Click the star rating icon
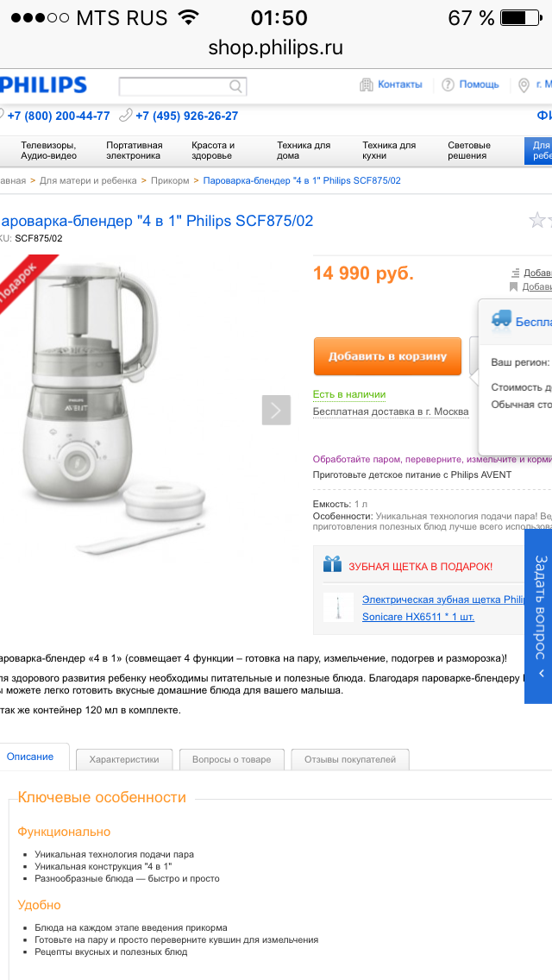The image size is (552, 980). tap(537, 220)
